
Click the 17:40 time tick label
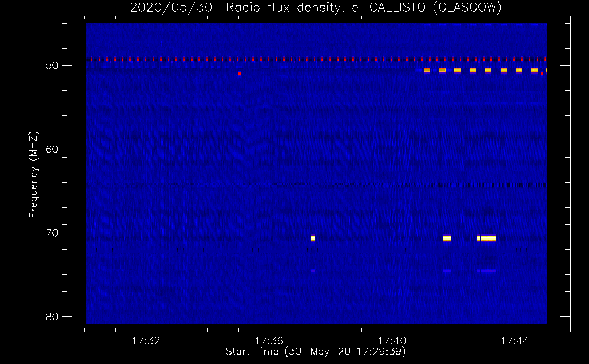(x=392, y=341)
